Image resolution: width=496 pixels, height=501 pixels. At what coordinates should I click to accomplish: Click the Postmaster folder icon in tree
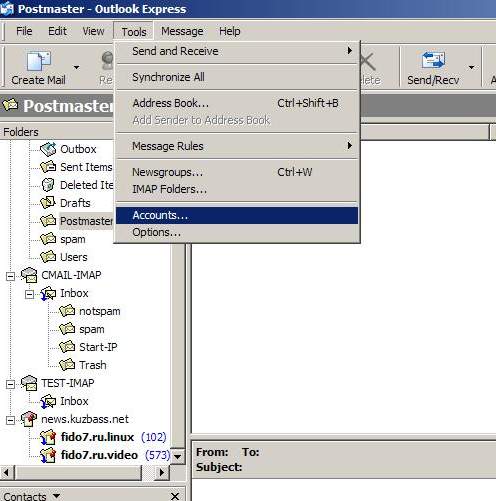[48, 221]
